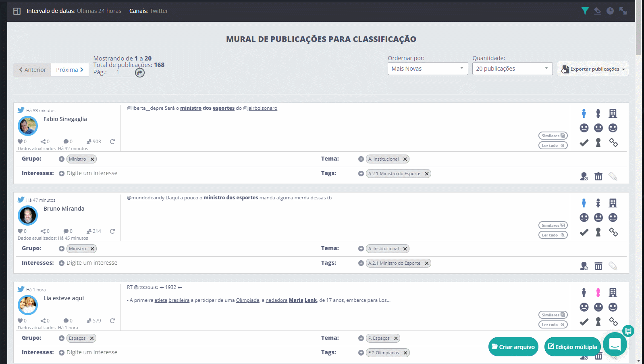Open the Quantidade 20 publicações dropdown
The height and width of the screenshot is (364, 644).
coord(512,69)
